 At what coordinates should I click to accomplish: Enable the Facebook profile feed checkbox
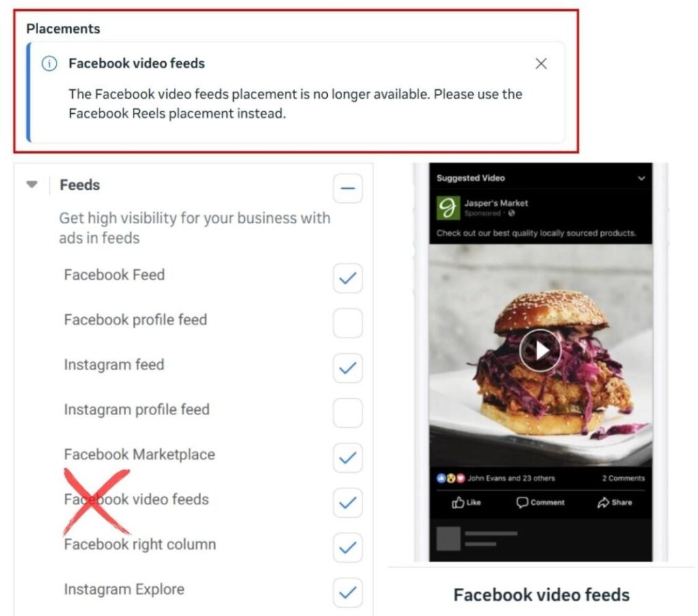click(x=348, y=323)
